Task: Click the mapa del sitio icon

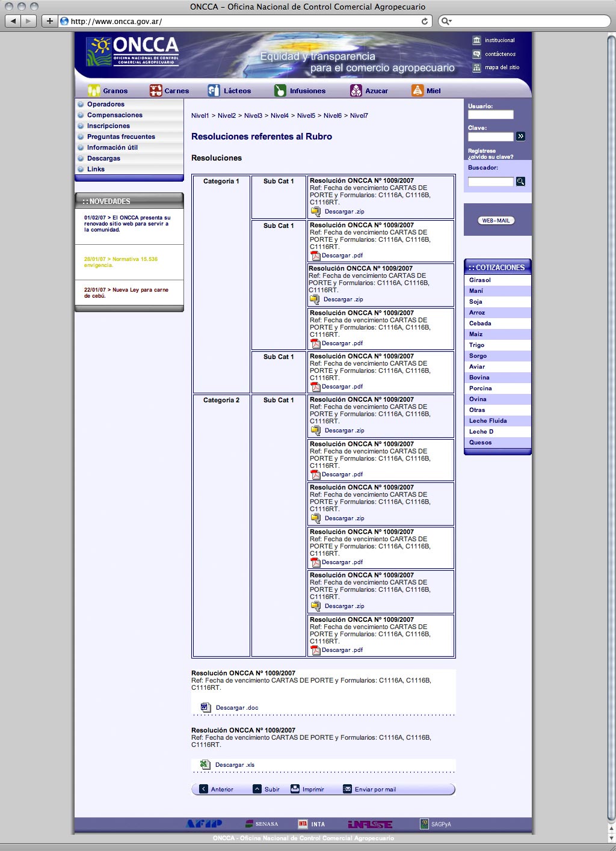Action: pos(476,67)
